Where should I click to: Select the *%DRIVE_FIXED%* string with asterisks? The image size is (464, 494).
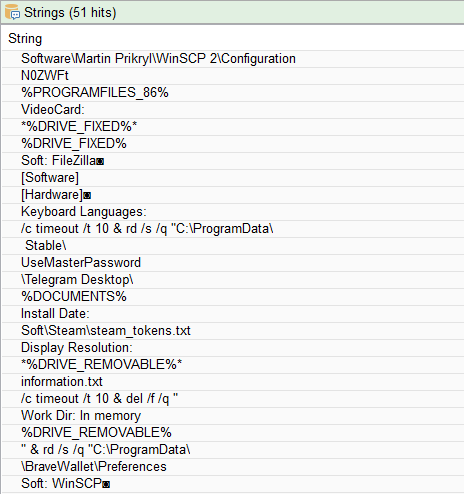click(x=233, y=127)
